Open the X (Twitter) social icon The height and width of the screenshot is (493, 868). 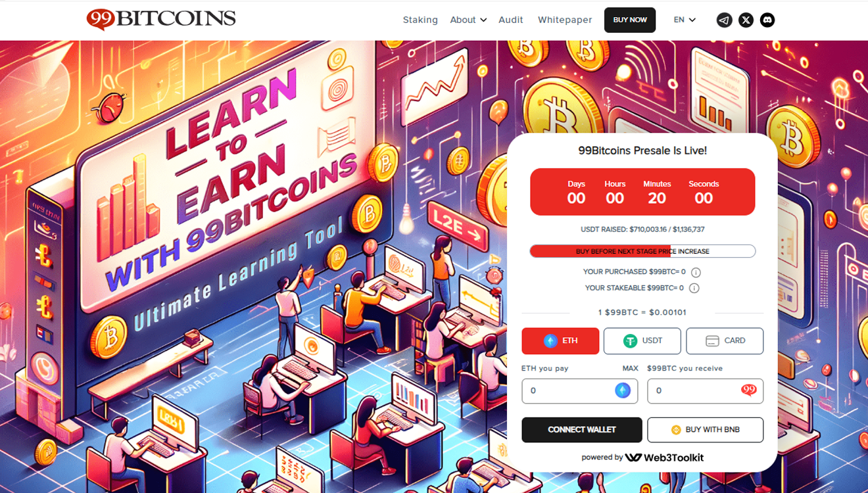pyautogui.click(x=746, y=20)
